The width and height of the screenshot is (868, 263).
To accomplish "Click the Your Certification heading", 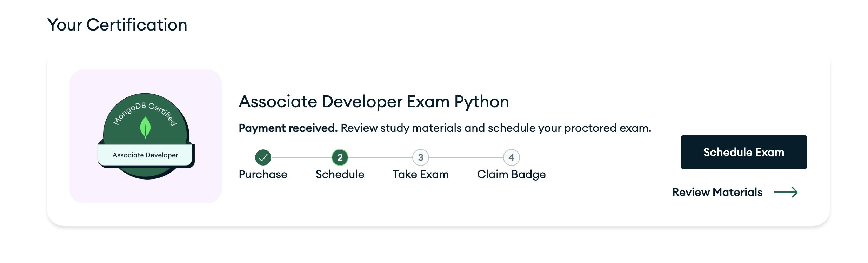I will tap(117, 25).
